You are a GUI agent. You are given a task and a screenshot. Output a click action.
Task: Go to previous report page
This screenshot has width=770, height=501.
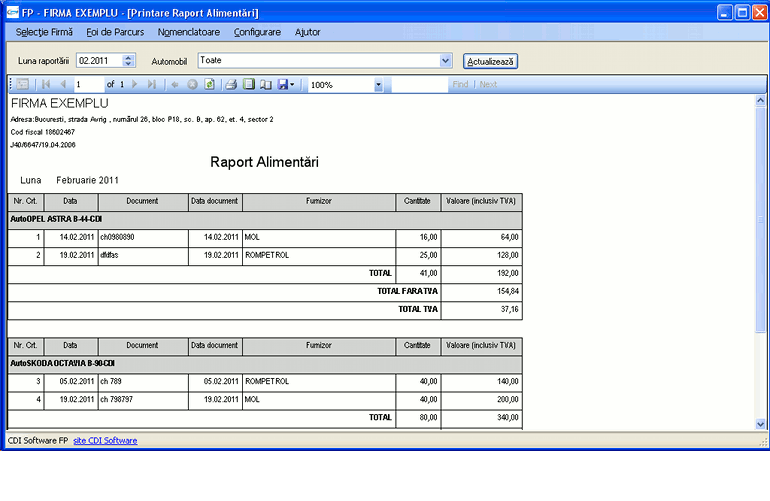pos(63,84)
